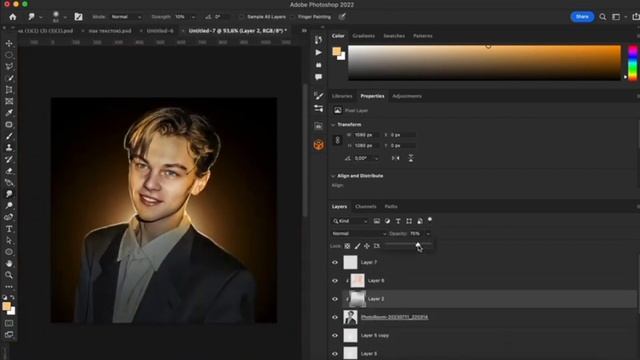Open the Comments panel icon
The height and width of the screenshot is (360, 640).
(x=319, y=77)
